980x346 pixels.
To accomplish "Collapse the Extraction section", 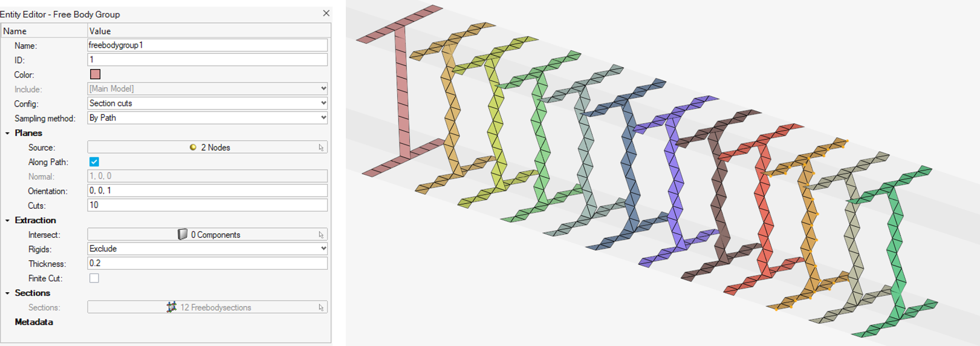I will [7, 220].
